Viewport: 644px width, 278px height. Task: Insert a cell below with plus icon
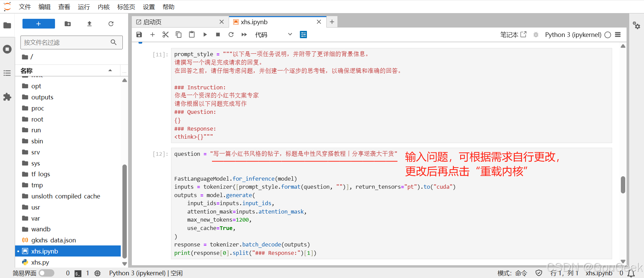pos(152,35)
